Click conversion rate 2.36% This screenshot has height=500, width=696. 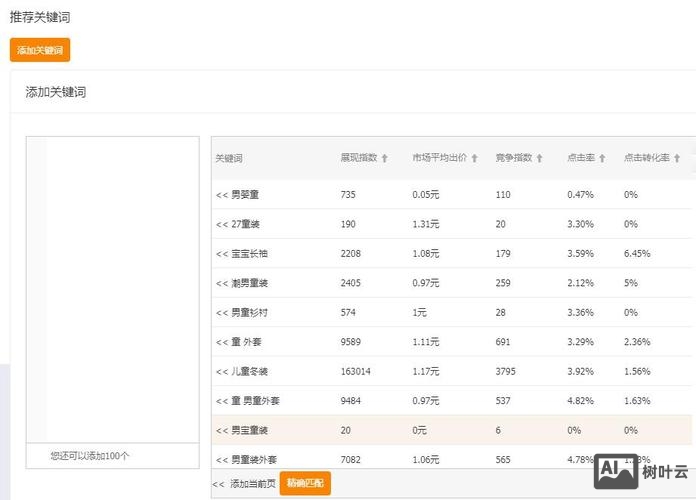pyautogui.click(x=637, y=342)
